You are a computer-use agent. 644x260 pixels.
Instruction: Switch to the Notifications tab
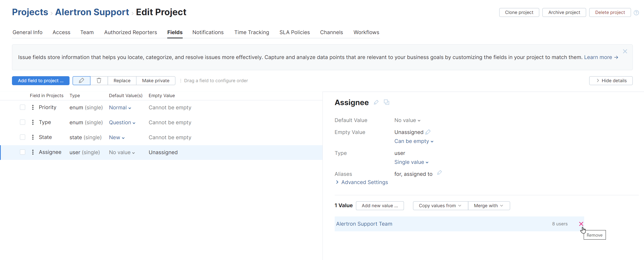[208, 32]
